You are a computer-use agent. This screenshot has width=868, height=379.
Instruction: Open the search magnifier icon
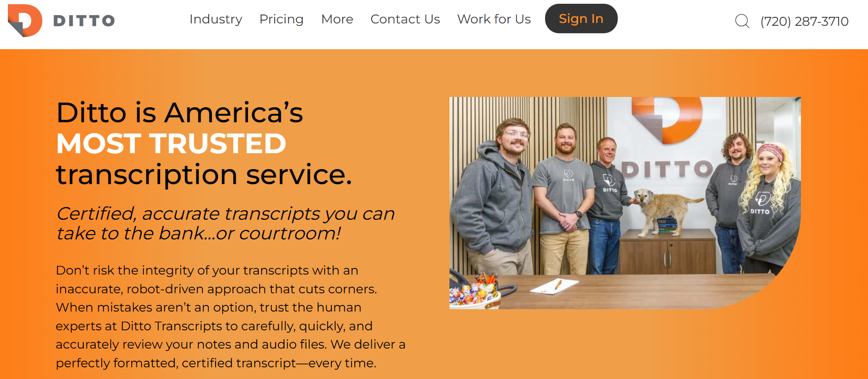[x=742, y=21]
